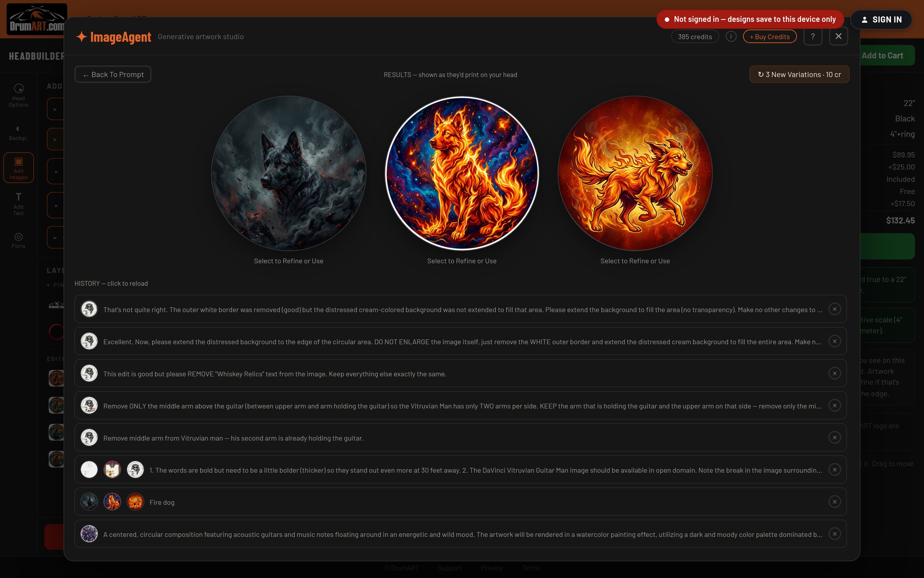Viewport: 924px width, 578px height.
Task: Open Ports sidebar tool
Action: pyautogui.click(x=18, y=241)
